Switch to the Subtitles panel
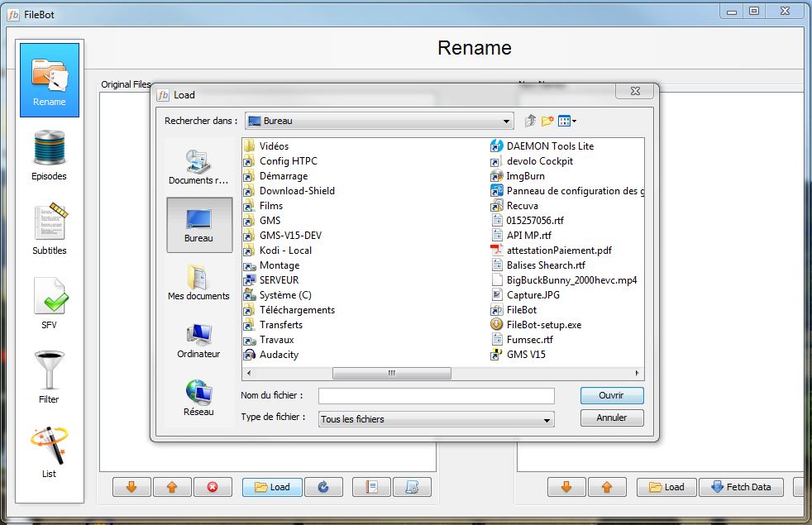The width and height of the screenshot is (812, 525). tap(49, 229)
